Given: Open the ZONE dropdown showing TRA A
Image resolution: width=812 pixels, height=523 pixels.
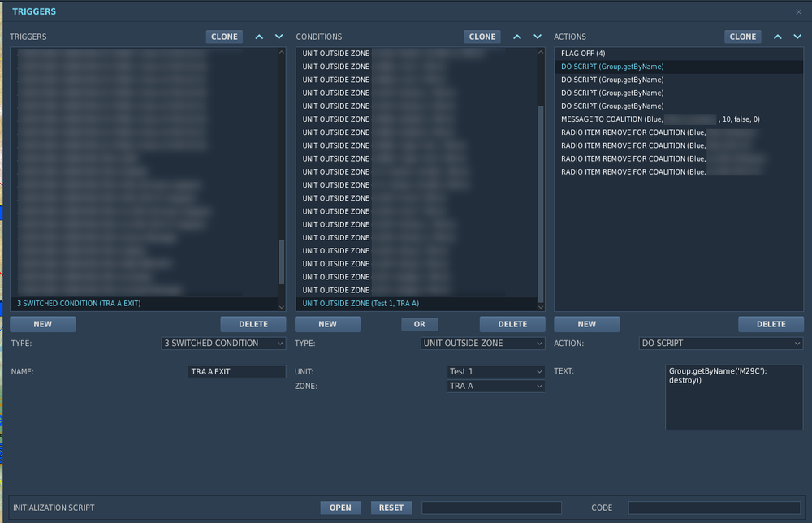Looking at the screenshot, I should [x=495, y=386].
